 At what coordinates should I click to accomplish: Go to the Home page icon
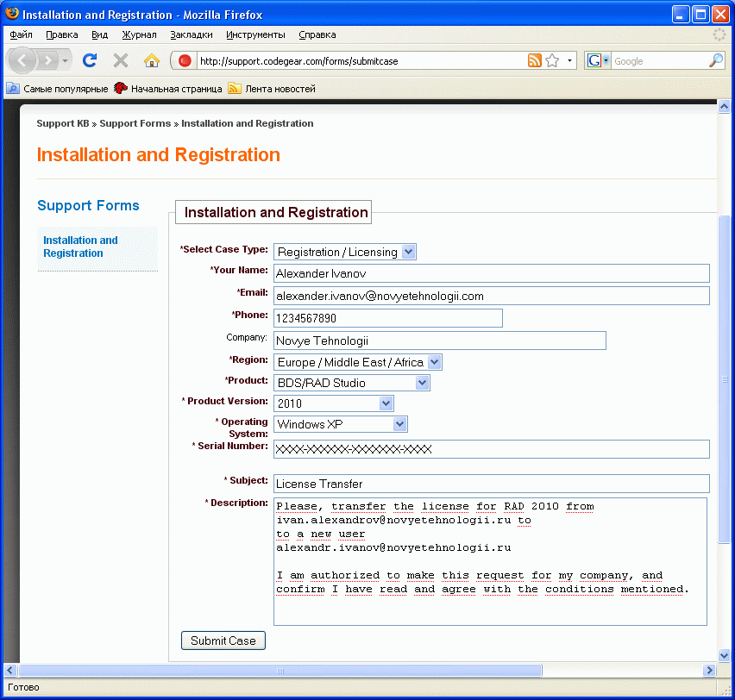coord(152,60)
